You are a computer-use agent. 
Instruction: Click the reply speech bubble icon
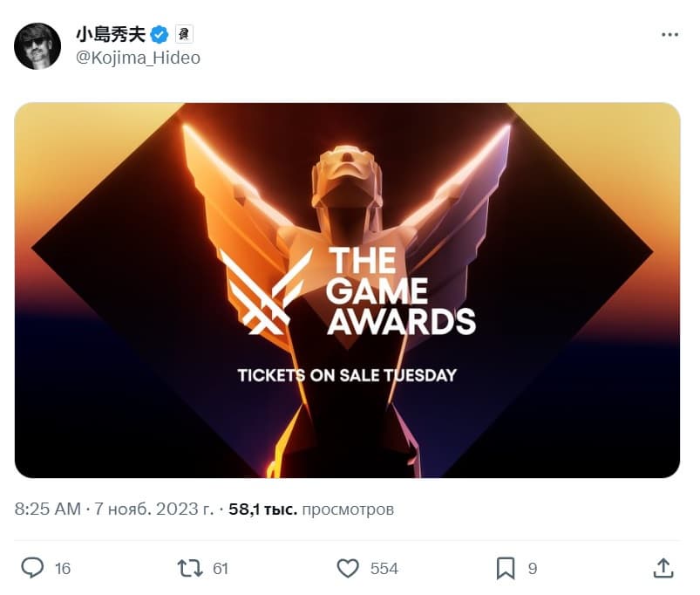[x=32, y=568]
